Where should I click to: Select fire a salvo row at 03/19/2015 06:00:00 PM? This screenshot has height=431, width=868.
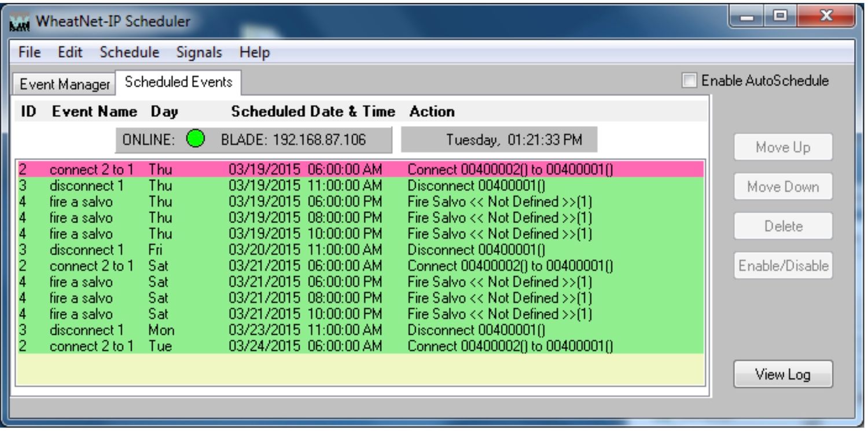click(360, 202)
